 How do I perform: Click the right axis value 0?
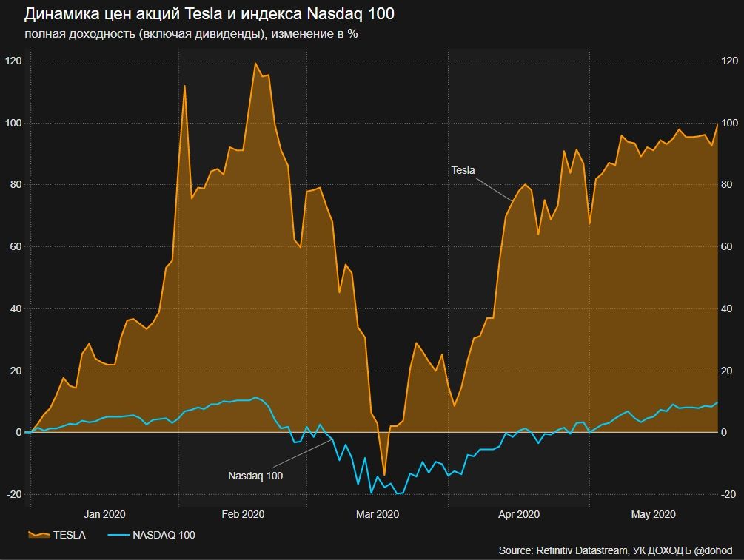[x=724, y=433]
